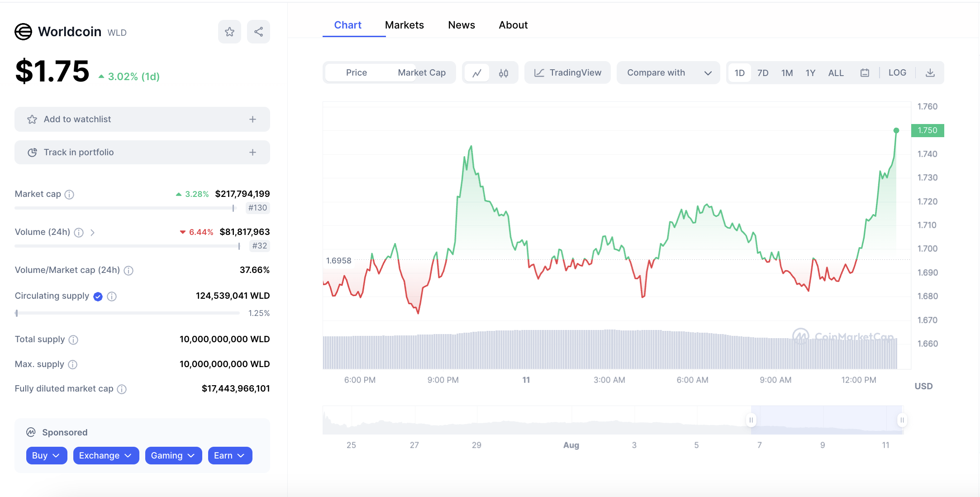The width and height of the screenshot is (980, 497).
Task: Click the download chart data icon
Action: pyautogui.click(x=930, y=73)
